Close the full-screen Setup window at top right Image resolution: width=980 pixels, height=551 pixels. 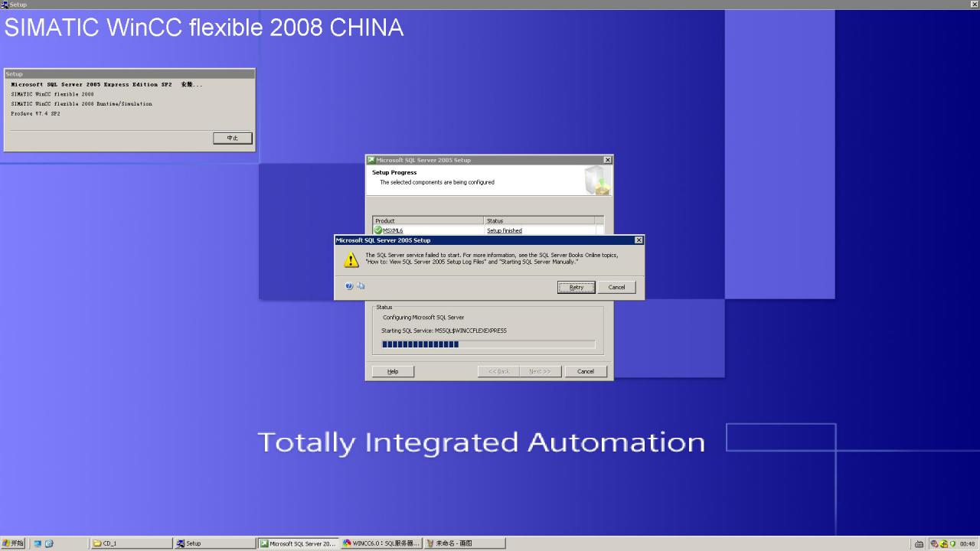[975, 4]
